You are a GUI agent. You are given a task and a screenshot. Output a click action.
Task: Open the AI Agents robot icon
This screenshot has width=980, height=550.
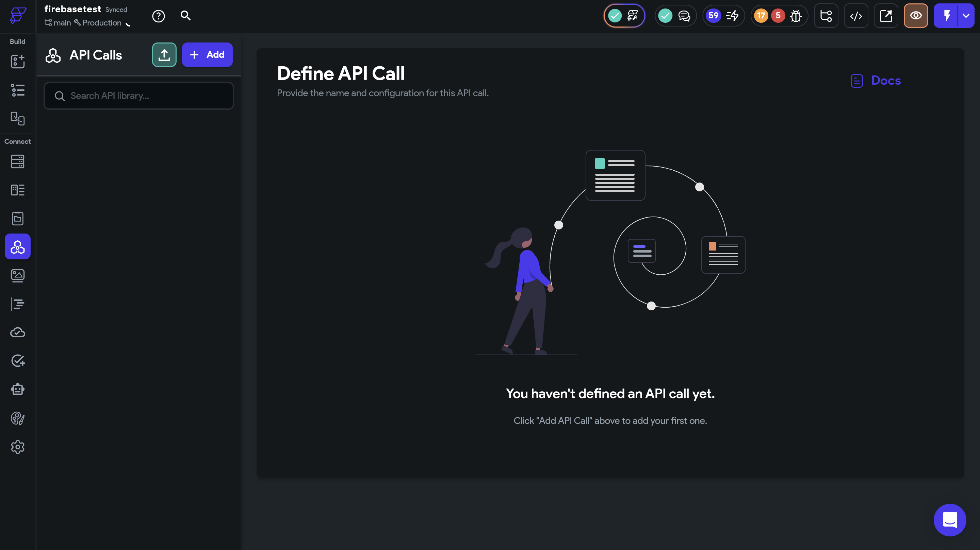[x=17, y=389]
